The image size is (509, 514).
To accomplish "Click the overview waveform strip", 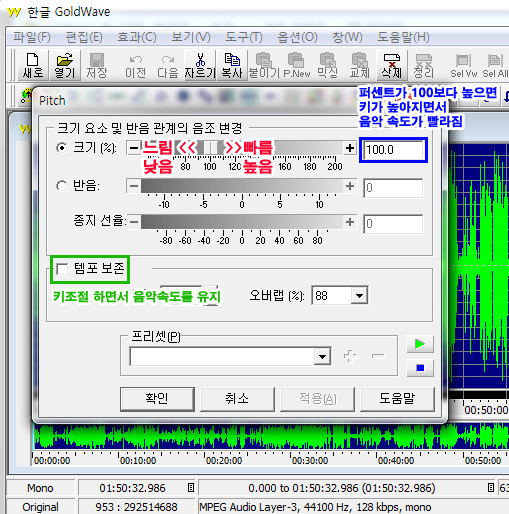I will [x=271, y=437].
